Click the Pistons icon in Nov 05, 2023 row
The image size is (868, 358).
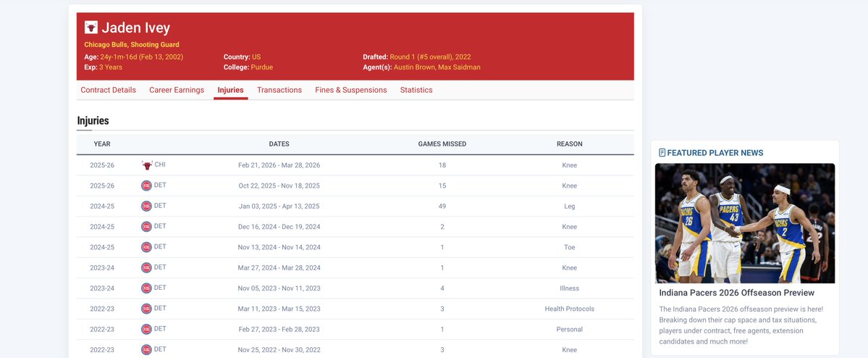pos(147,288)
